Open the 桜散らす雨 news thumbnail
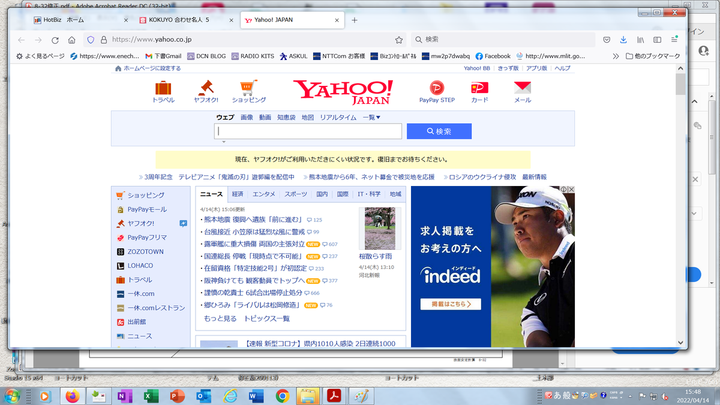720x405 pixels. pos(379,228)
